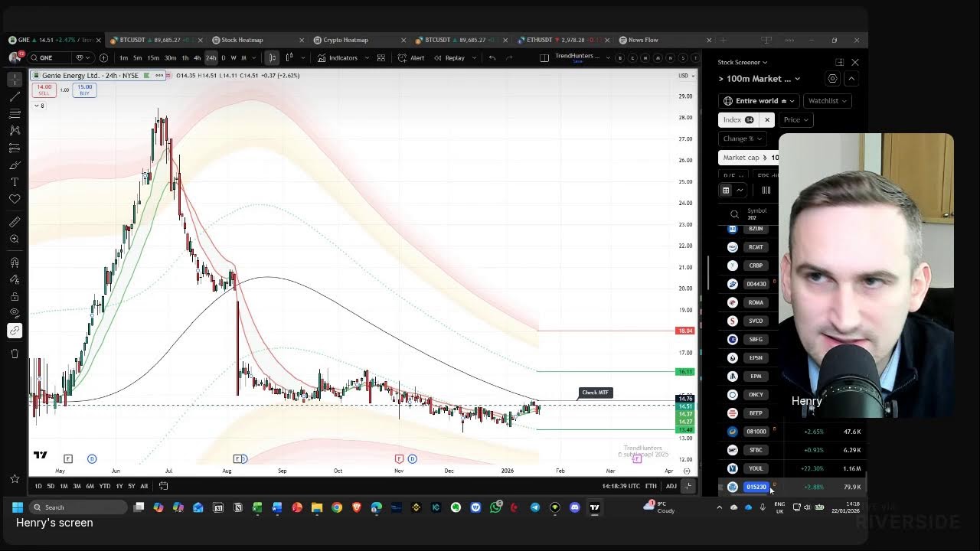Switch to the 1m timeframe
This screenshot has width=980, height=551.
pos(124,58)
